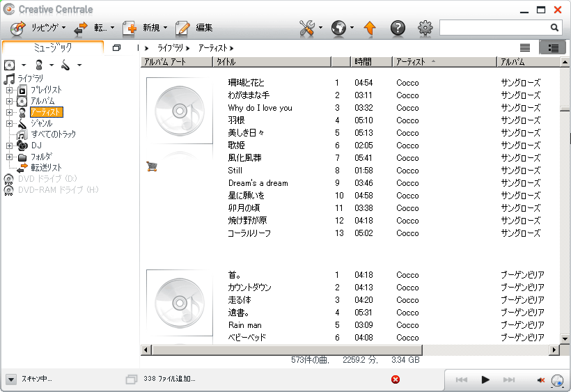Play the current track
Image resolution: width=571 pixels, height=392 pixels.
pos(485,380)
